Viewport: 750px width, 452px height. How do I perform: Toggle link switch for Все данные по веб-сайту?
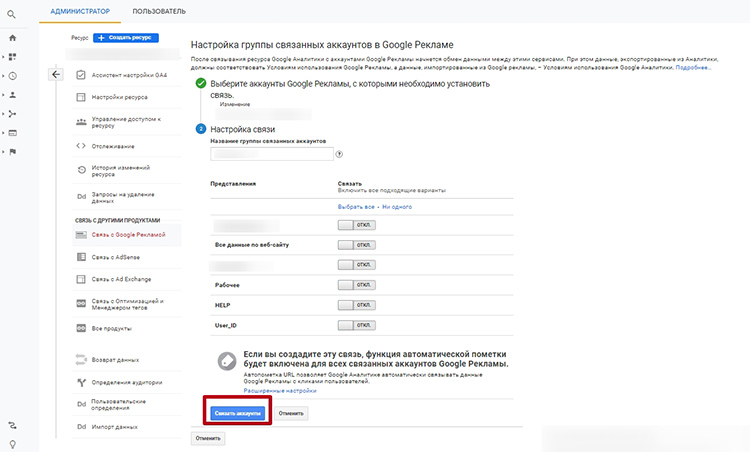[x=356, y=245]
